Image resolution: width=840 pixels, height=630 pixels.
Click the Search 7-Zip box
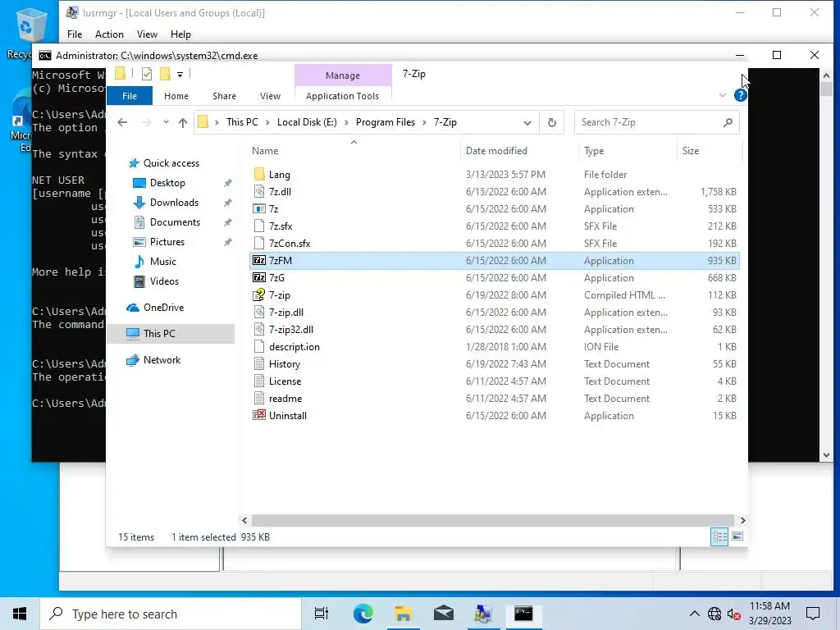tap(657, 123)
